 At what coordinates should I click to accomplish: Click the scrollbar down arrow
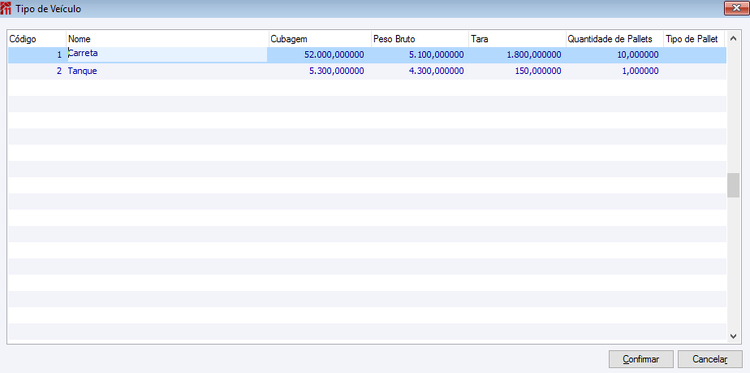pos(733,337)
